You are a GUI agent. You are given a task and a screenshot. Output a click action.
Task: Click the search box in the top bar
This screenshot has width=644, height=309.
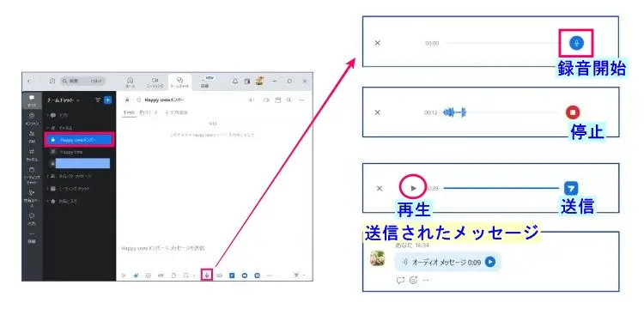coord(83,82)
